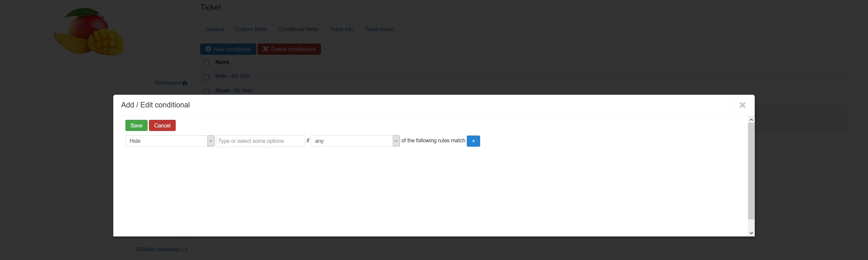
Task: Click the envelope icon beside RSMail! newsletter
Action: (x=185, y=249)
